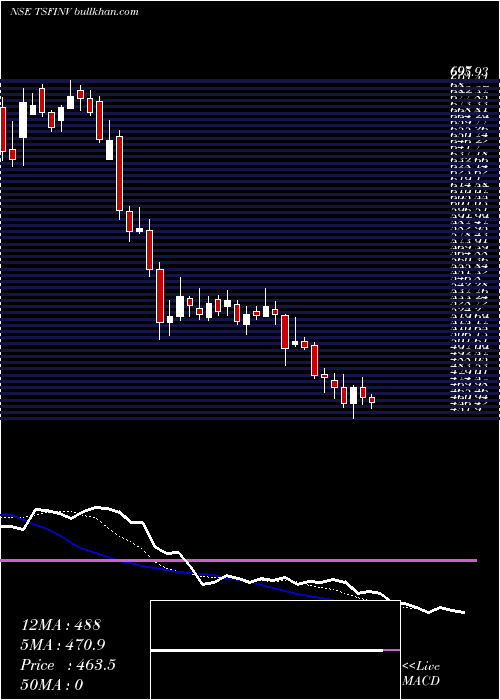Click the NSE TSFINV bullkhan.com title text

[74, 12]
